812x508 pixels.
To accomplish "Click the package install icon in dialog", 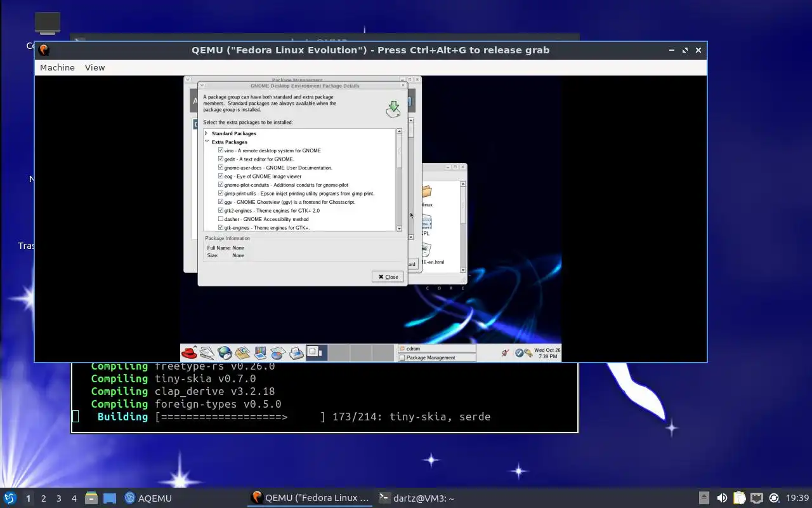I will pos(393,109).
